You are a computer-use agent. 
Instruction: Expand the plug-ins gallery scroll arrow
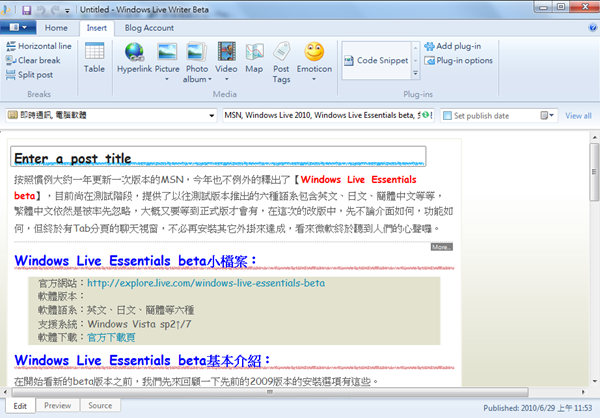pos(417,71)
